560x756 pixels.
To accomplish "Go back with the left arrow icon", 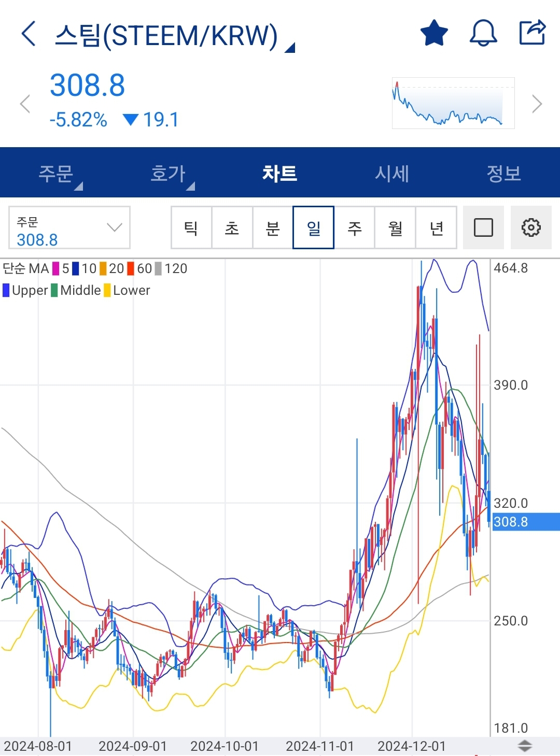I will pos(29,34).
